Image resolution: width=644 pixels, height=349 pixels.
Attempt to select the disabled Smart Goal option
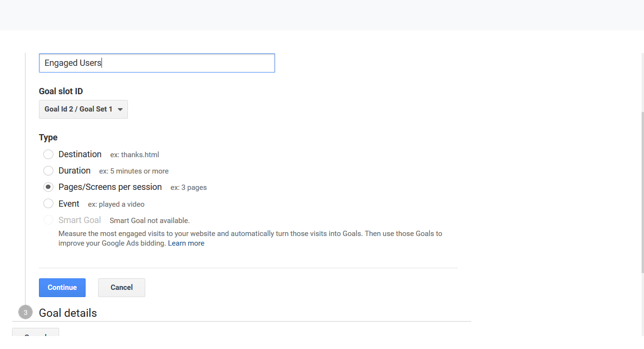pos(48,220)
